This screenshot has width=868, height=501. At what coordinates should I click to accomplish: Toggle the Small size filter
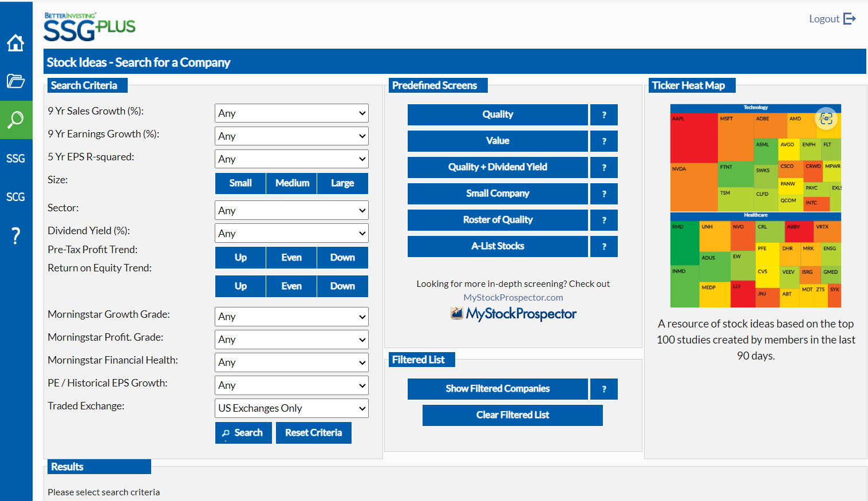tap(240, 183)
